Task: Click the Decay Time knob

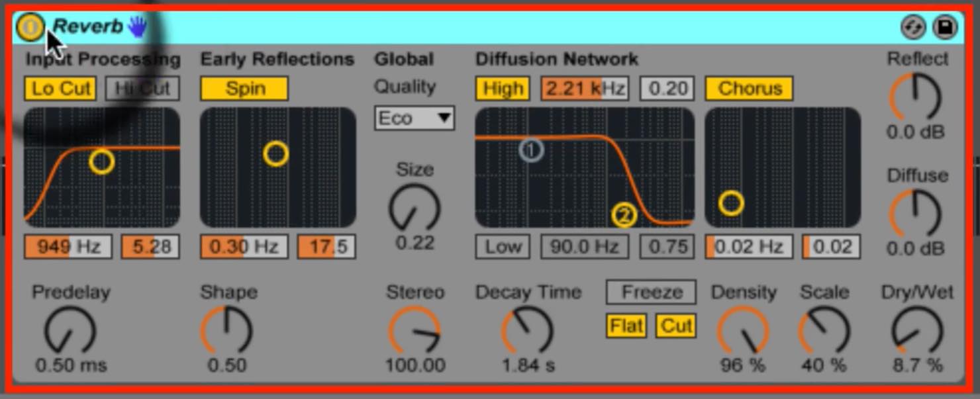Action: tap(527, 330)
